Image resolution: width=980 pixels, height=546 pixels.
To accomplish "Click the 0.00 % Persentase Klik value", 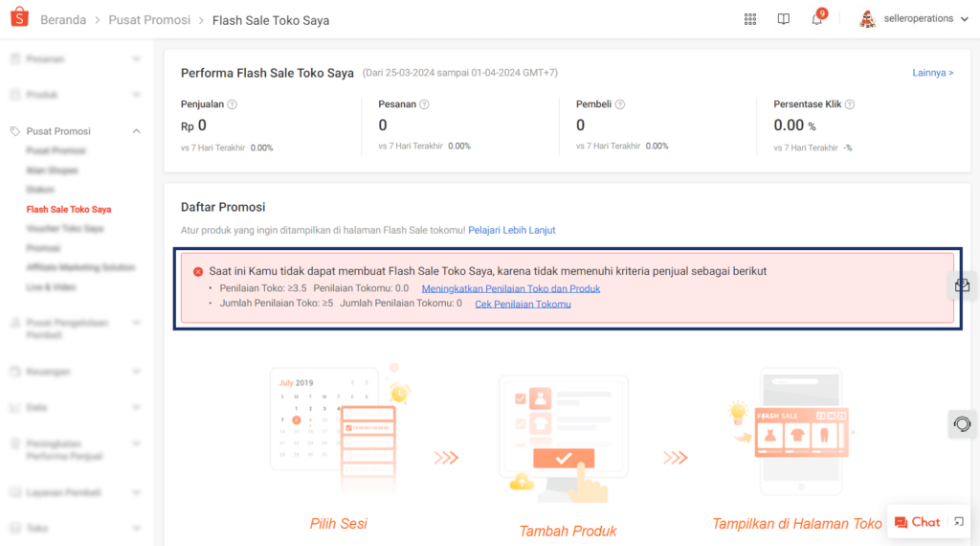I will (794, 125).
